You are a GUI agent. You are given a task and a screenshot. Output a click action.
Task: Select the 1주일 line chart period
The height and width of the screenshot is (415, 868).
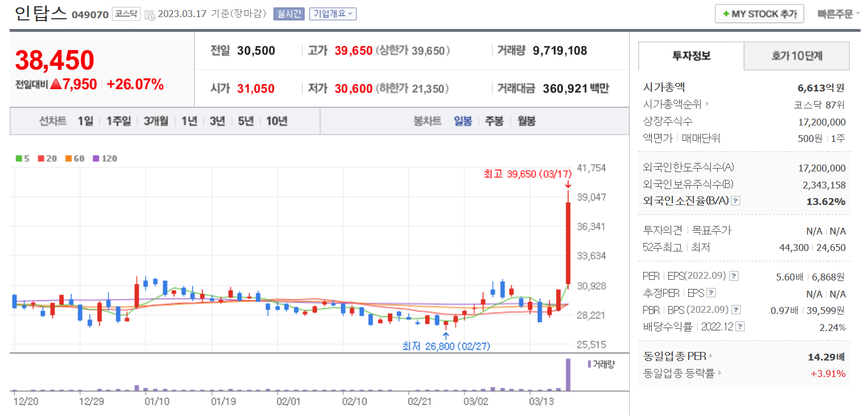[x=118, y=121]
